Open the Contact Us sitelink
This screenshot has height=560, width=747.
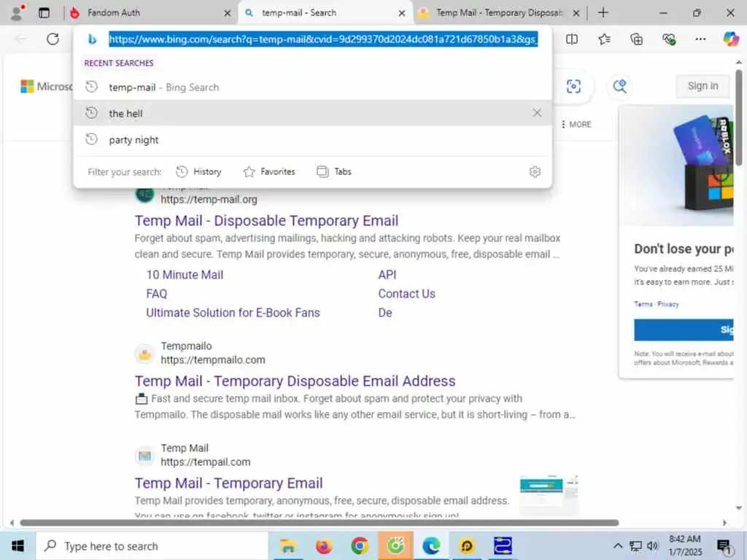[x=407, y=294]
